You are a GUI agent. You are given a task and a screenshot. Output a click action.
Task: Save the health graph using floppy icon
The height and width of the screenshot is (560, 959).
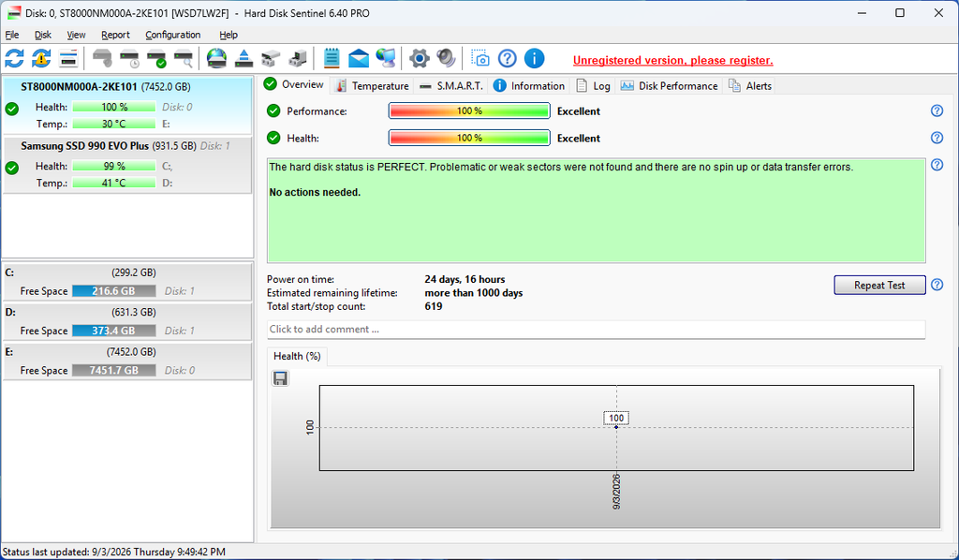[x=280, y=378]
